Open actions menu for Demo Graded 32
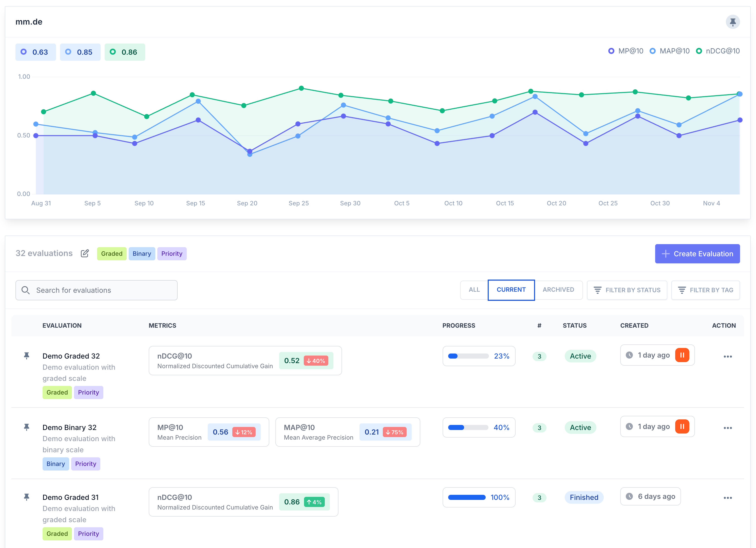The height and width of the screenshot is (548, 756). tap(727, 357)
